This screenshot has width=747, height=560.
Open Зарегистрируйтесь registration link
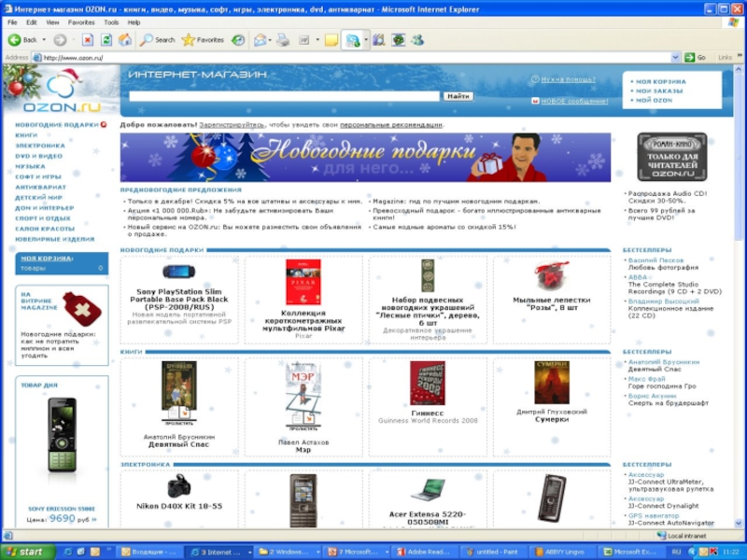click(x=232, y=125)
